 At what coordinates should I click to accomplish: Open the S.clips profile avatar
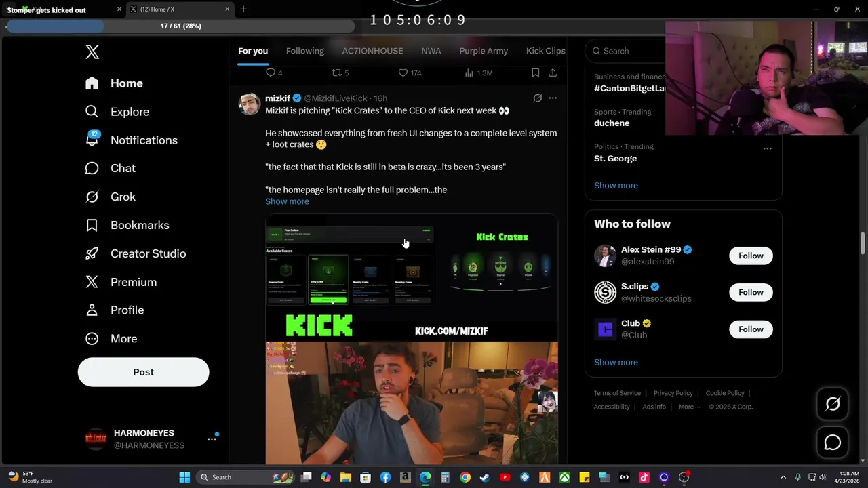605,292
